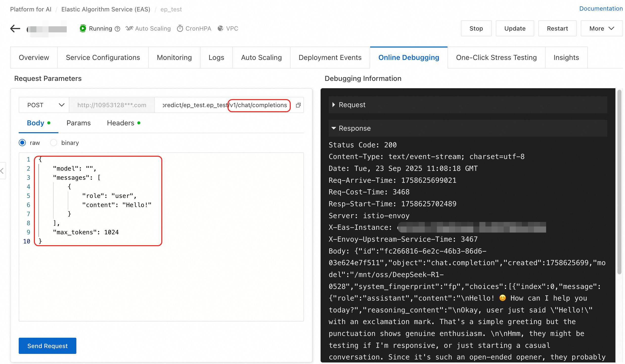625x364 pixels.
Task: Open the More dropdown menu
Action: pos(601,29)
